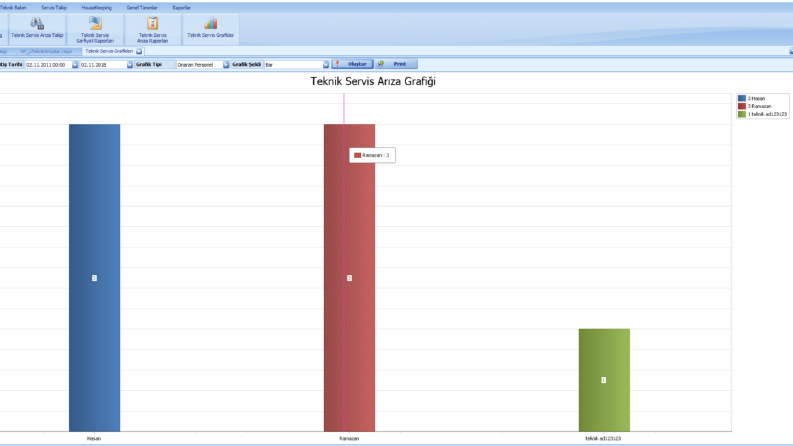Click the 'Ramazan : 3' tooltip
Viewport: 793px width, 446px height.
coord(372,155)
